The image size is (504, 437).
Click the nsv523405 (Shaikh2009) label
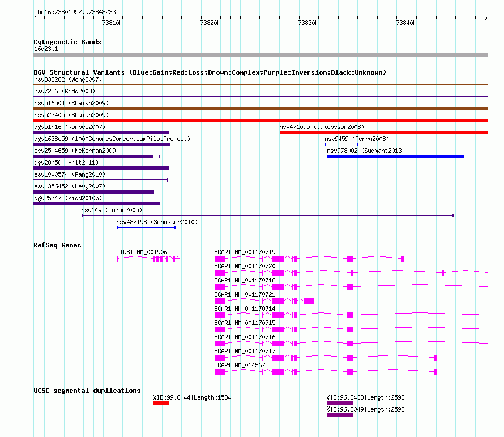click(x=71, y=115)
